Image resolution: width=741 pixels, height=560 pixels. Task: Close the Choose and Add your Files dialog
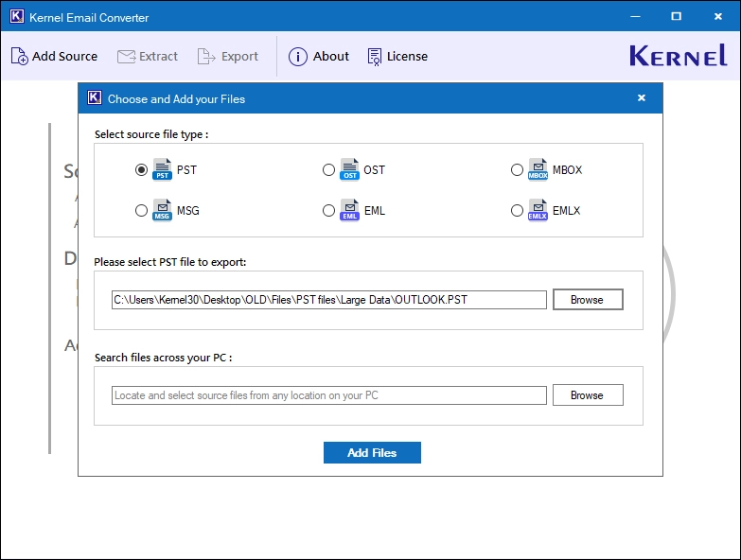[642, 97]
